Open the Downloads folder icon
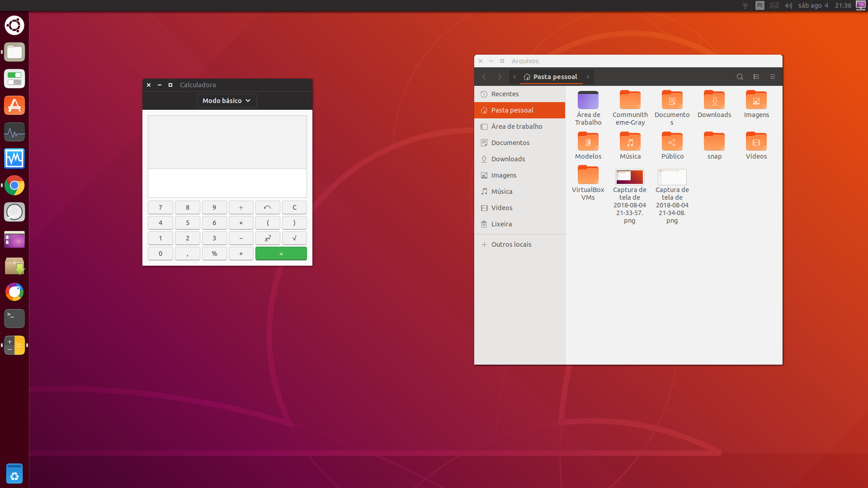The width and height of the screenshot is (868, 488). click(714, 100)
